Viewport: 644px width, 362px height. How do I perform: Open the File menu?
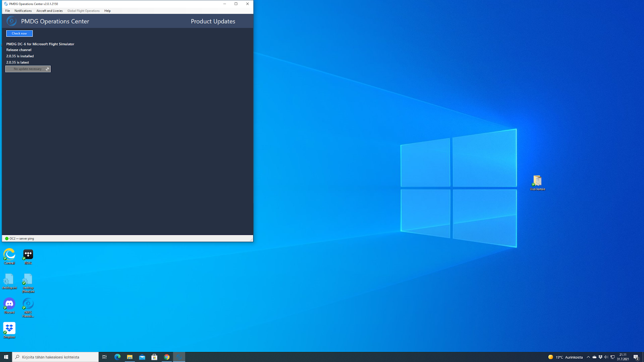tap(8, 11)
